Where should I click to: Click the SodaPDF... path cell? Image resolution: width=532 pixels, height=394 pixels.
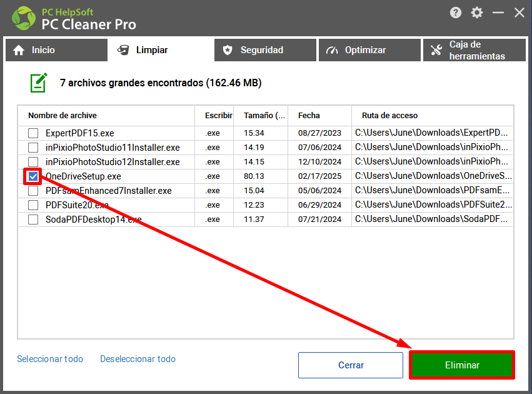[x=431, y=220]
